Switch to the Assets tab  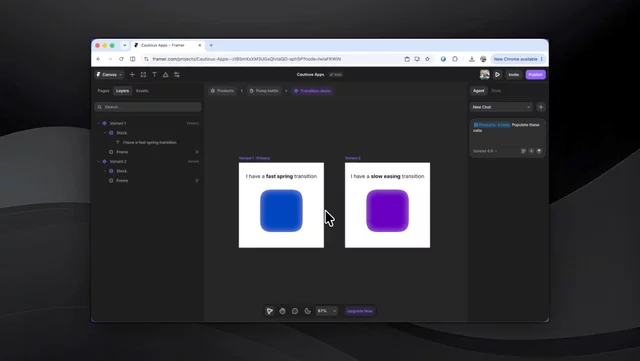[x=142, y=91]
